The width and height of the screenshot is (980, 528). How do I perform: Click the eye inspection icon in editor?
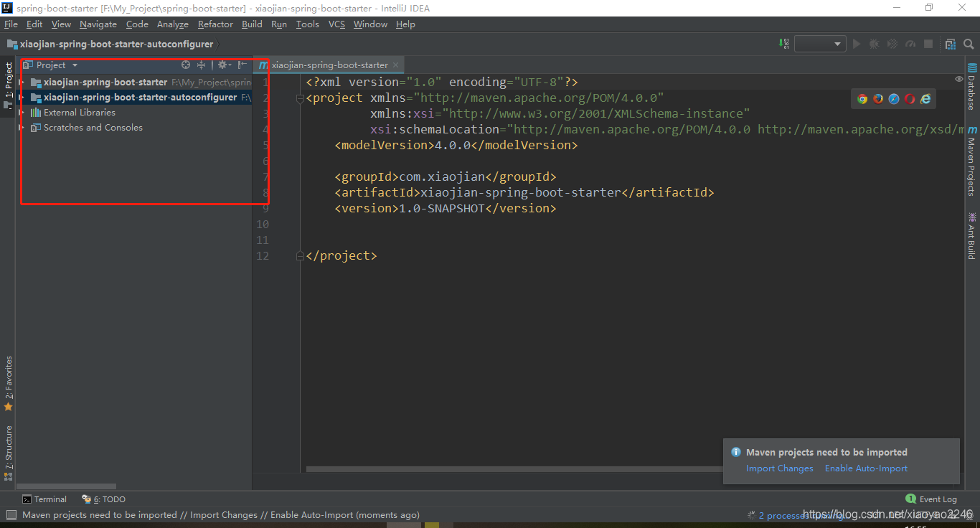959,79
